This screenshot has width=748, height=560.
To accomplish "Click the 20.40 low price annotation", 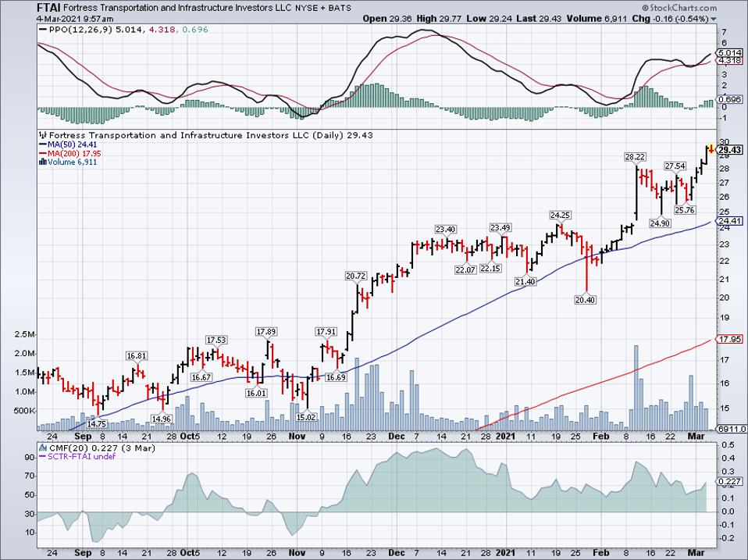I will (586, 300).
